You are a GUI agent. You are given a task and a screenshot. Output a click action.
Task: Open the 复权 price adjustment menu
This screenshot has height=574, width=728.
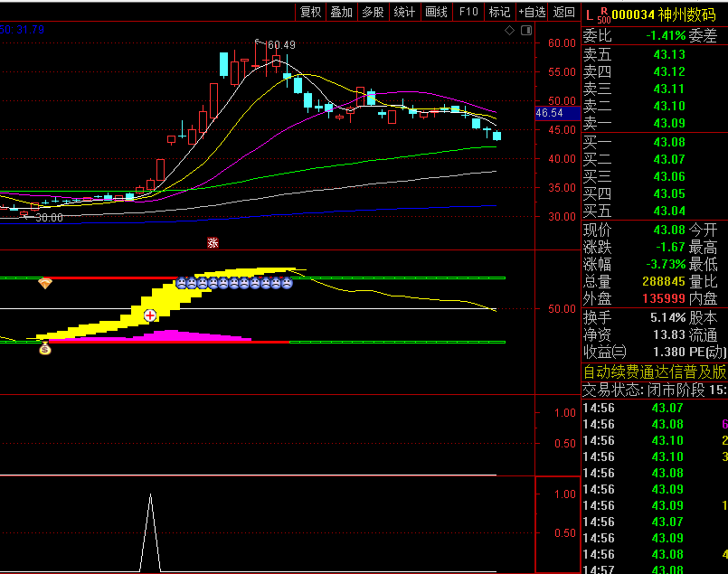pos(310,12)
